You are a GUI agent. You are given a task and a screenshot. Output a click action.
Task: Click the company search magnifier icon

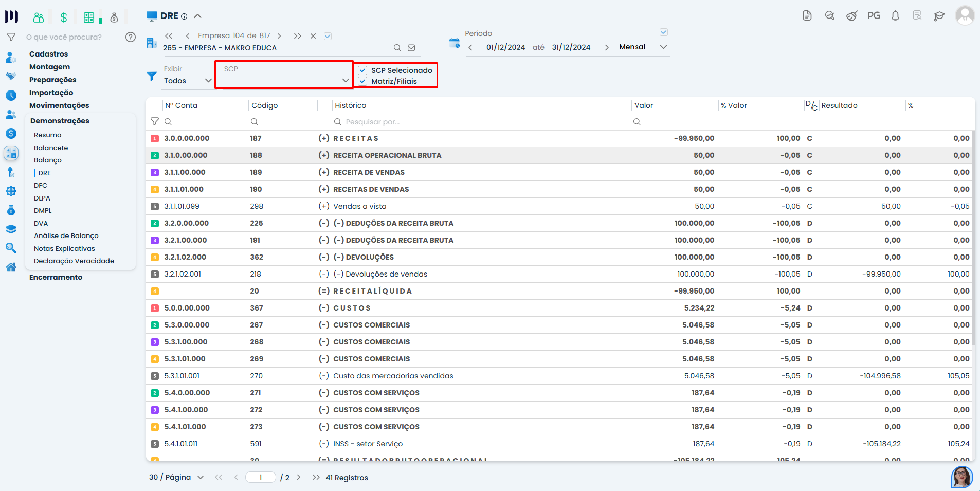pyautogui.click(x=397, y=48)
